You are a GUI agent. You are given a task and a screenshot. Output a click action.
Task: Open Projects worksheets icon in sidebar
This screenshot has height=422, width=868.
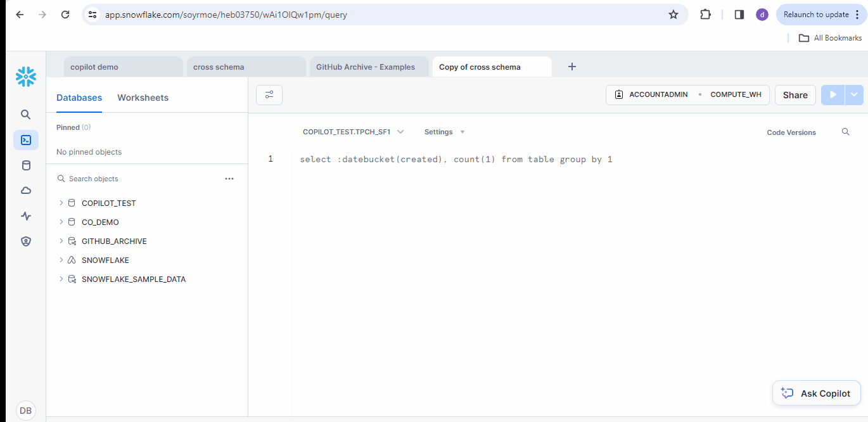[26, 140]
